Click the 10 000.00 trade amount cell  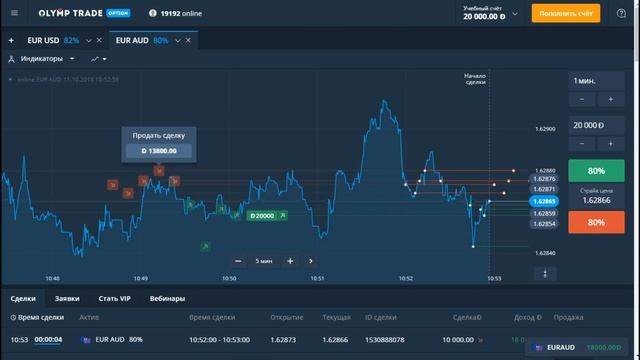(x=458, y=340)
